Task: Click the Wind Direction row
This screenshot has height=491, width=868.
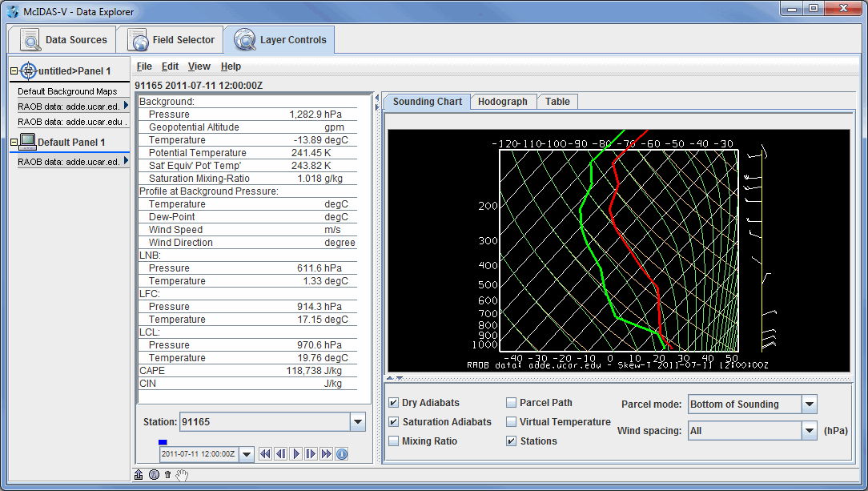Action: 247,243
